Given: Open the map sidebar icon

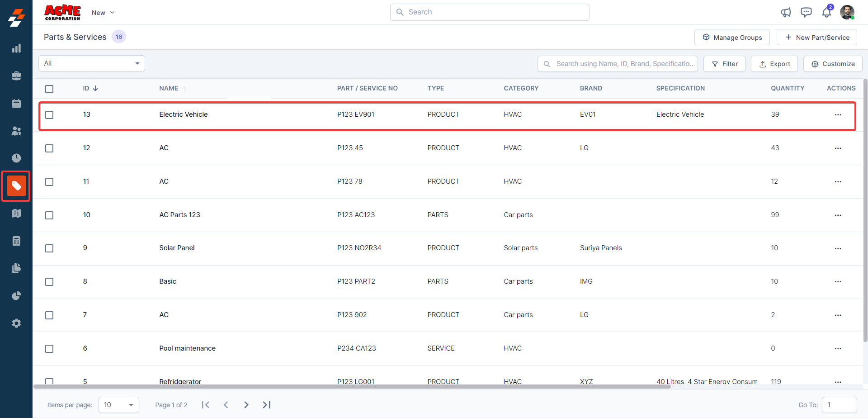Looking at the screenshot, I should point(16,214).
